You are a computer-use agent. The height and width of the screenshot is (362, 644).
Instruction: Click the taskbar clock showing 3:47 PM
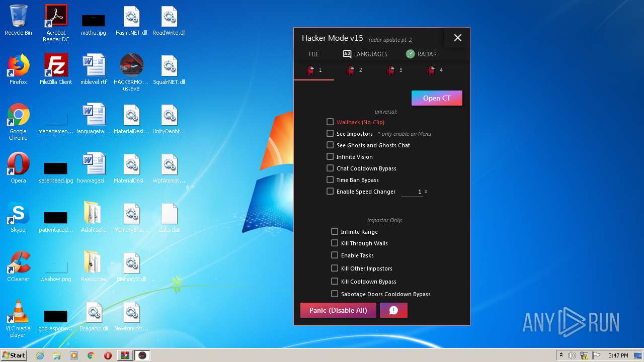(618, 355)
